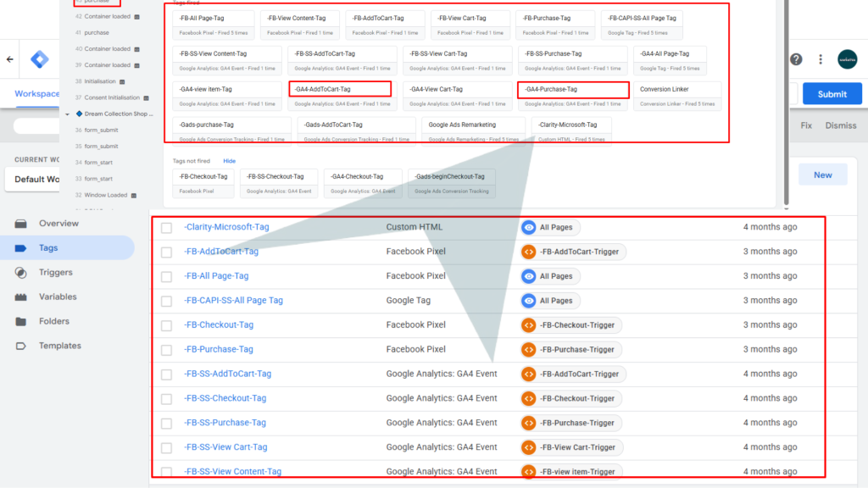Tick the checkbox for the -FB-SS-AddToCart-Tag table row
The width and height of the screenshot is (868, 488).
(x=167, y=374)
